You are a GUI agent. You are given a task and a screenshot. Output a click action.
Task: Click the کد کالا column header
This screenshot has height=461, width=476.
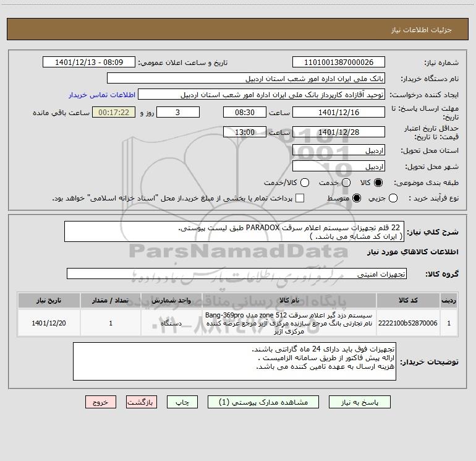[x=408, y=300]
